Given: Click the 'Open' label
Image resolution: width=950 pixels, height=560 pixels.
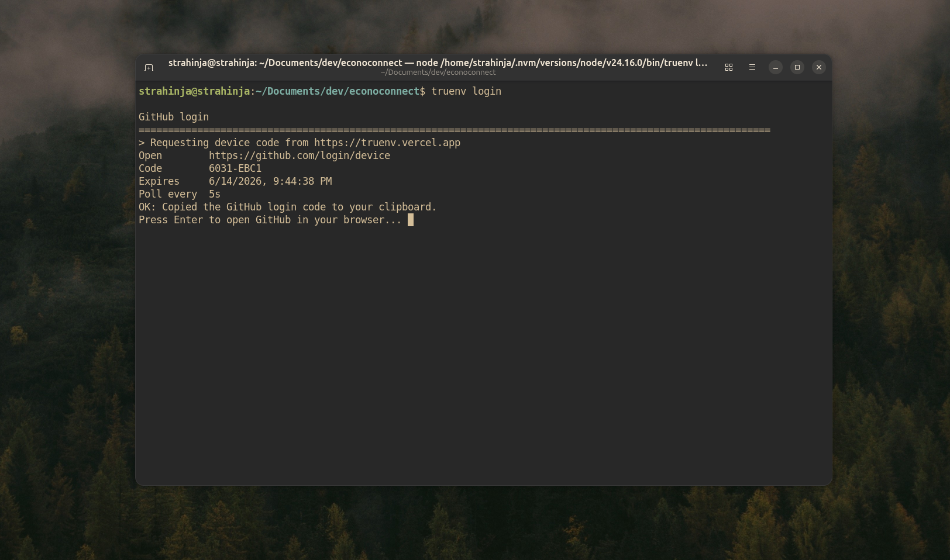Looking at the screenshot, I should (x=150, y=155).
